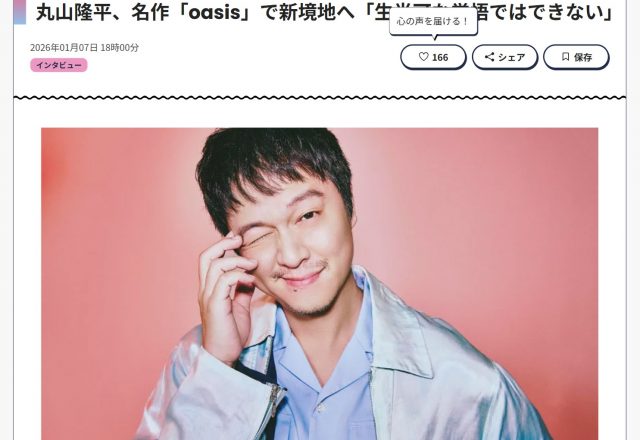Image resolution: width=640 pixels, height=440 pixels.
Task: Click the 18時00分 publication time
Action: click(x=119, y=48)
